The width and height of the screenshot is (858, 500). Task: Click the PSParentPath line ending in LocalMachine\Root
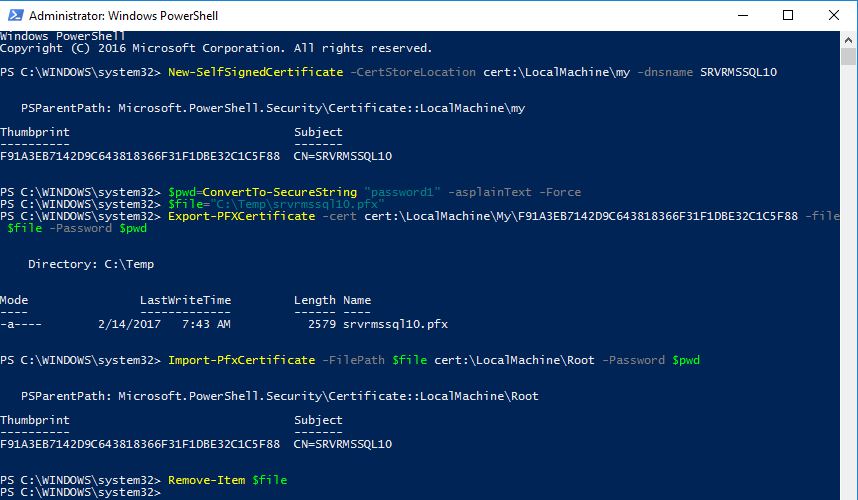tap(280, 397)
